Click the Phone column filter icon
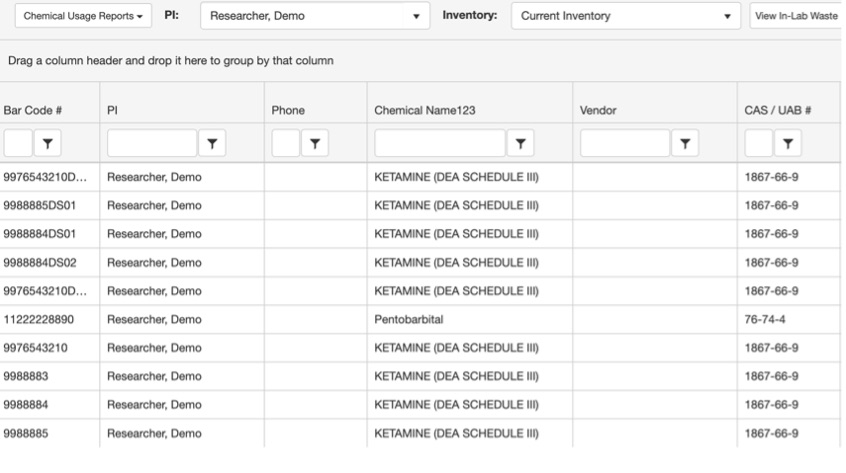Image resolution: width=846 pixels, height=473 pixels. click(315, 143)
